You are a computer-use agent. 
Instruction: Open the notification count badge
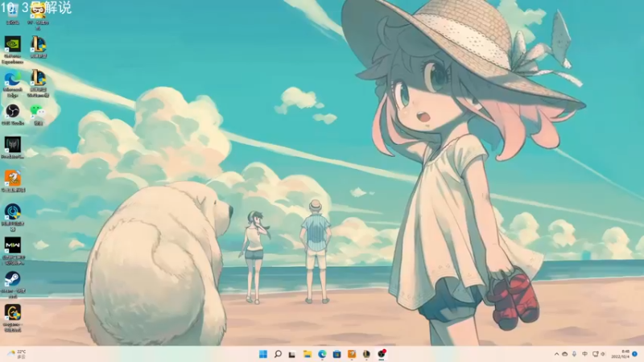[x=635, y=354]
